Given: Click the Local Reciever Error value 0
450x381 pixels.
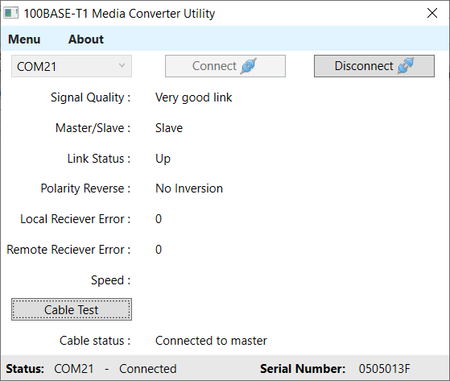Looking at the screenshot, I should click(x=158, y=219).
